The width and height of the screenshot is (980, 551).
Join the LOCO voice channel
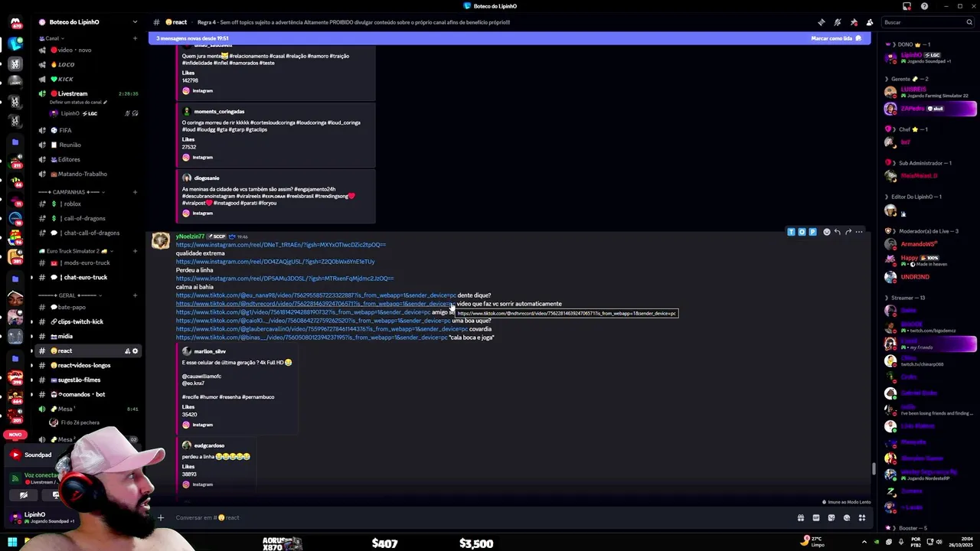tap(88, 64)
